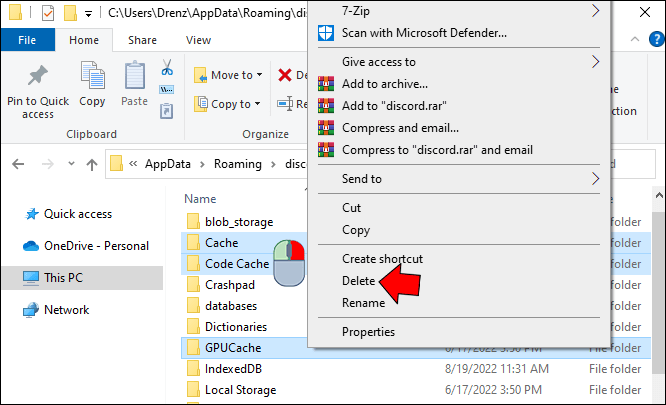This screenshot has width=666, height=405.
Task: Go up one folder level arrow
Action: pos(92,164)
